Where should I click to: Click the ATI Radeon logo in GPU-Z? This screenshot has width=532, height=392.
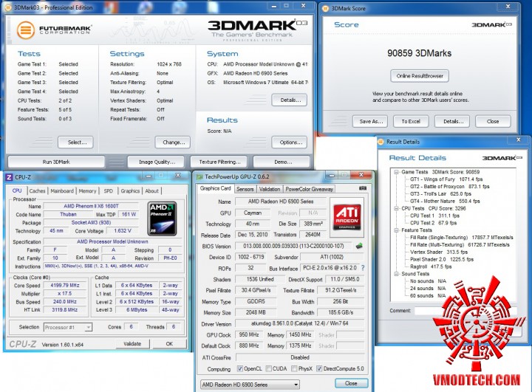pos(347,217)
